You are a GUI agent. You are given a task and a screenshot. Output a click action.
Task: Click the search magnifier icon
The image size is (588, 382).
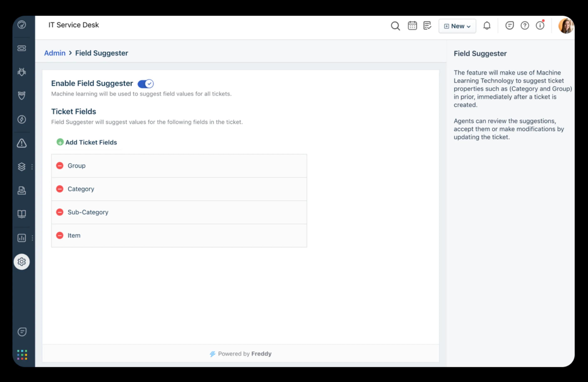coord(395,26)
